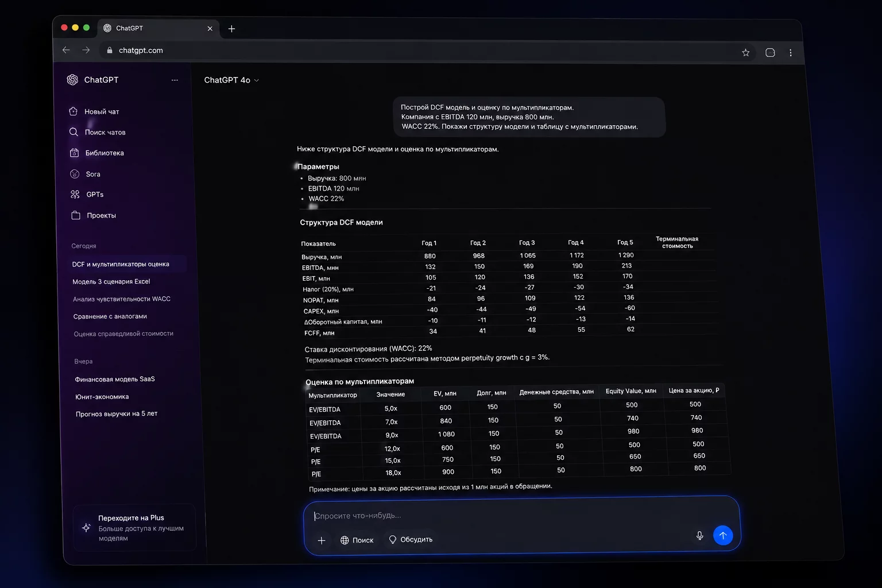The width and height of the screenshot is (882, 588).
Task: Click the Параметры heading
Action: click(318, 167)
